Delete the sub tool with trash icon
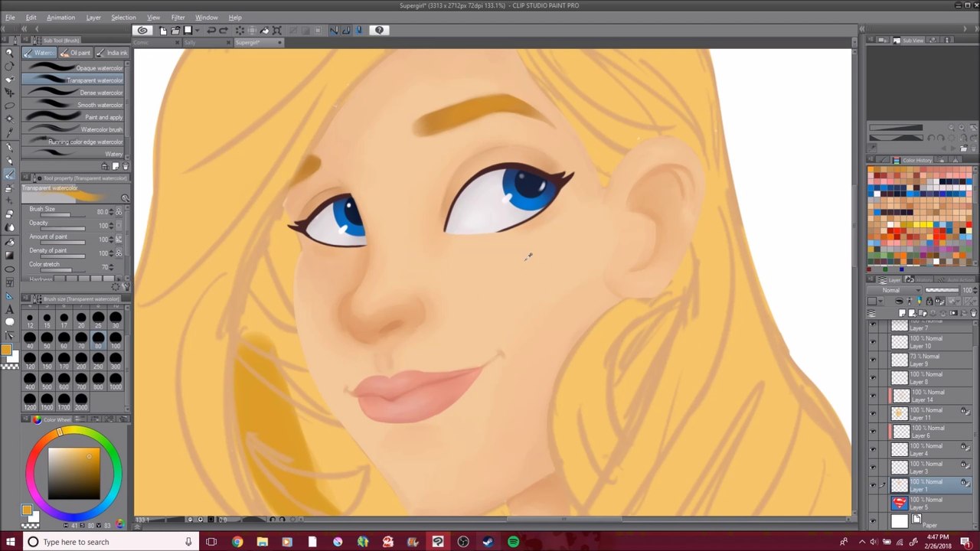 [x=125, y=166]
